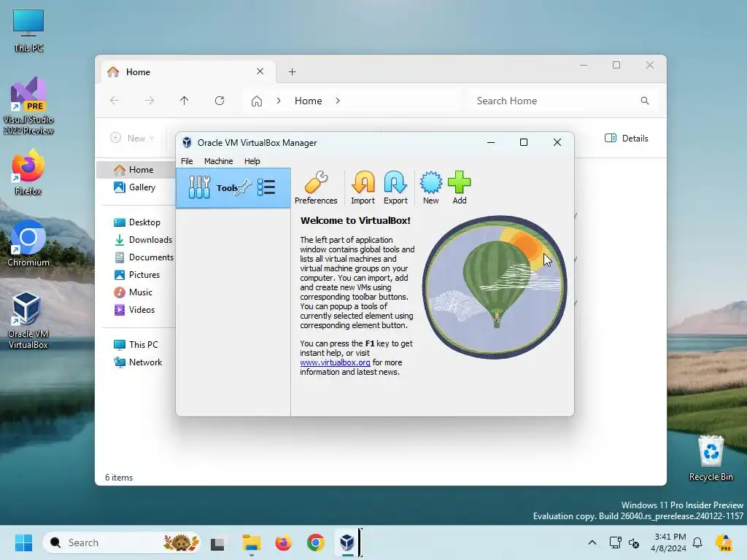747x560 pixels.
Task: Click the Explorer back arrow
Action: pos(115,101)
